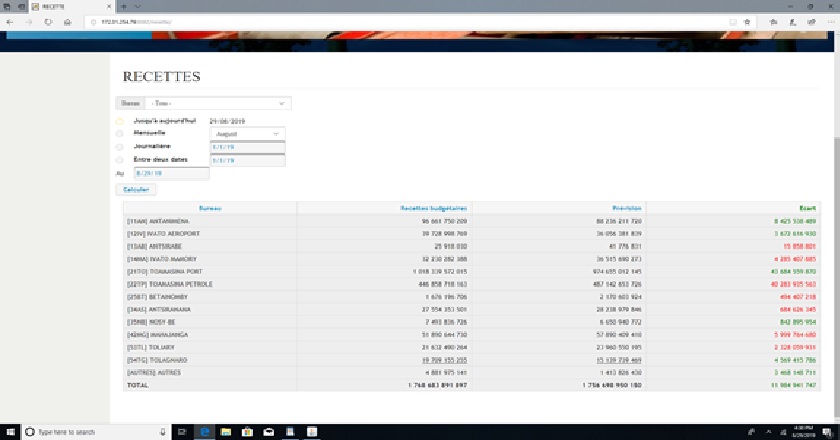Choose the "Entre deux dates" radio option
The image size is (840, 440).
tap(120, 160)
